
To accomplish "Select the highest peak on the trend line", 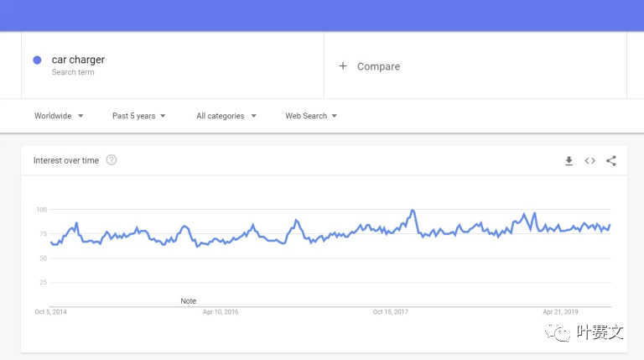I will tap(413, 211).
